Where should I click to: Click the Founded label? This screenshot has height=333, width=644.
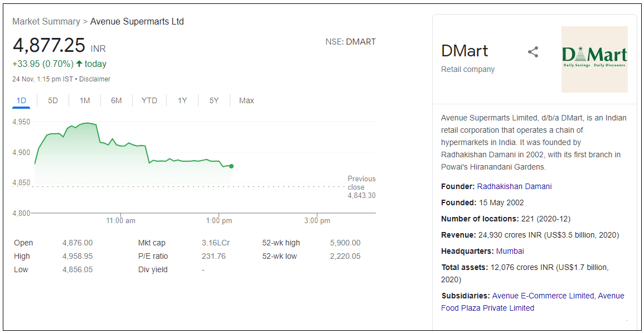tap(458, 202)
